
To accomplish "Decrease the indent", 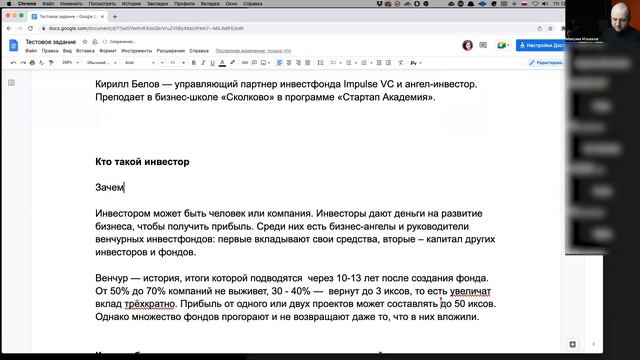I will pyautogui.click(x=379, y=63).
